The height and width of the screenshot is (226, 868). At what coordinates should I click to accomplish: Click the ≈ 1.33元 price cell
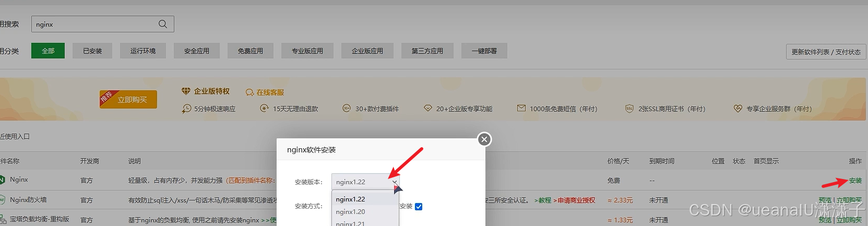620,220
